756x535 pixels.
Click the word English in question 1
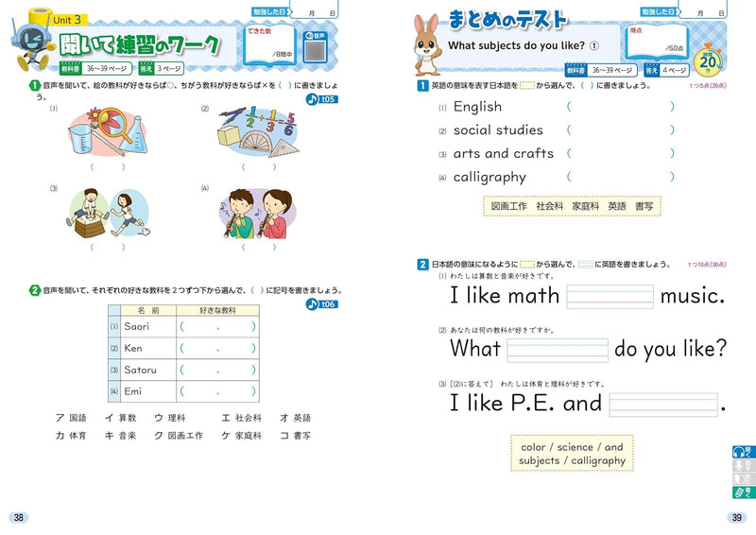point(477,107)
